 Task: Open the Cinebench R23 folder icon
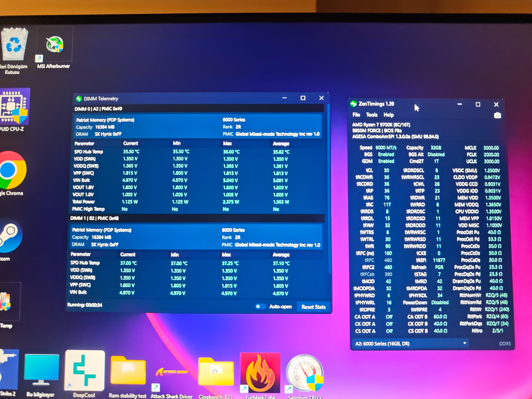(216, 372)
